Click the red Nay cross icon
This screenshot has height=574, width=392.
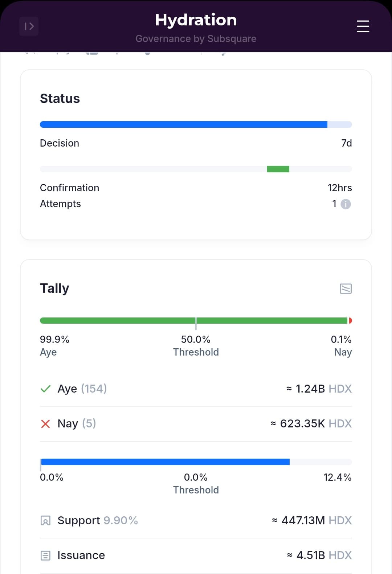click(x=45, y=424)
